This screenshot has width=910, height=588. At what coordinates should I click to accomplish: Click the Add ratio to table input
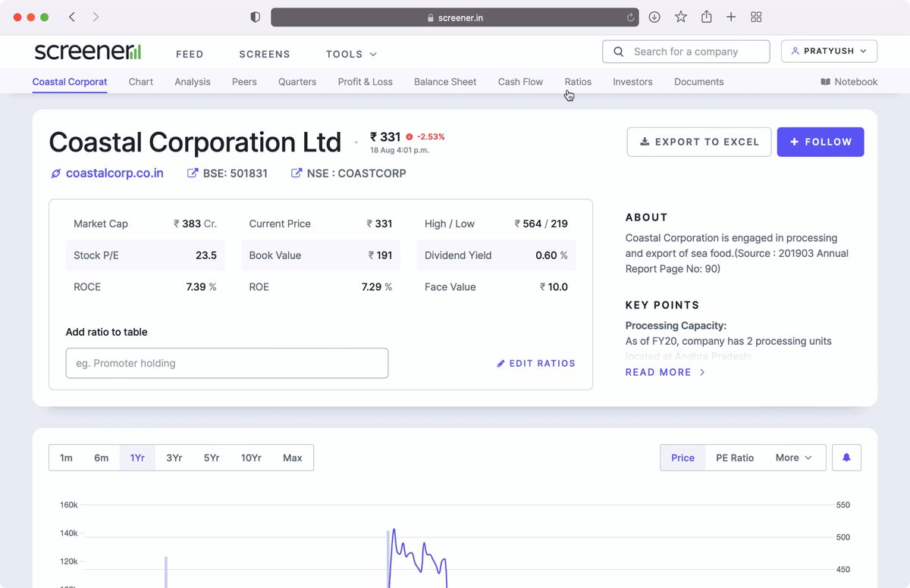227,363
